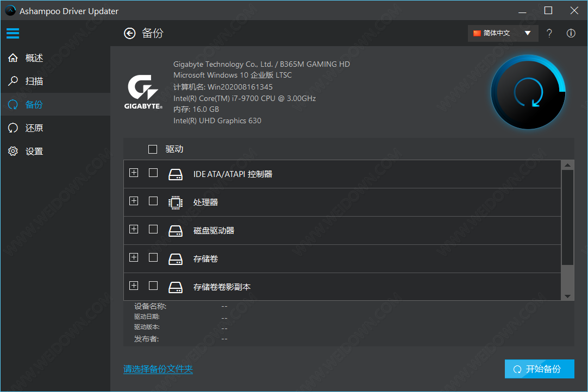Check the IDE ATA/ATAPI 控制器 checkbox
588x392 pixels.
[x=153, y=173]
